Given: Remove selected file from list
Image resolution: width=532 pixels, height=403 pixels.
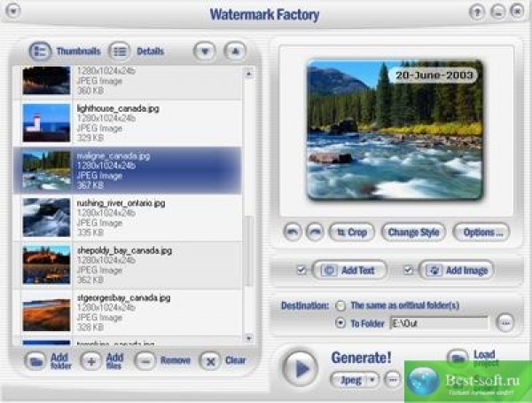Looking at the screenshot, I should click(x=146, y=361).
